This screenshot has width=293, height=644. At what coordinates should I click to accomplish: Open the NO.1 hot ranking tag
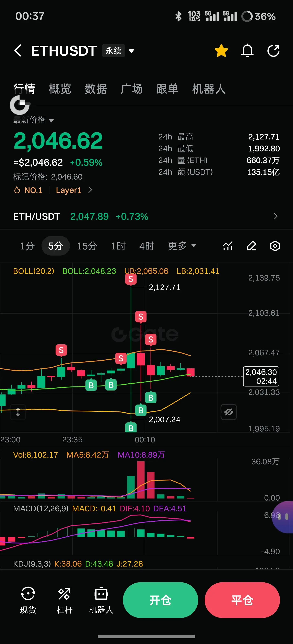(28, 190)
